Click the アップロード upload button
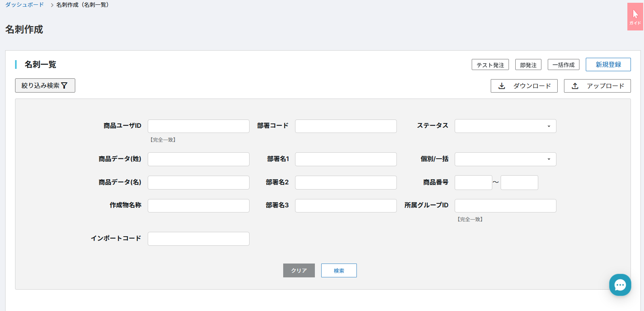The image size is (644, 311). coord(597,86)
